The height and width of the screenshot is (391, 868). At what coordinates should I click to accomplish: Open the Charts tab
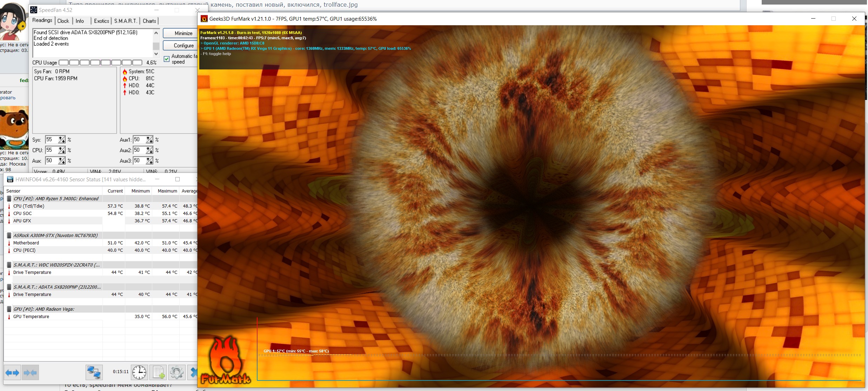point(149,21)
